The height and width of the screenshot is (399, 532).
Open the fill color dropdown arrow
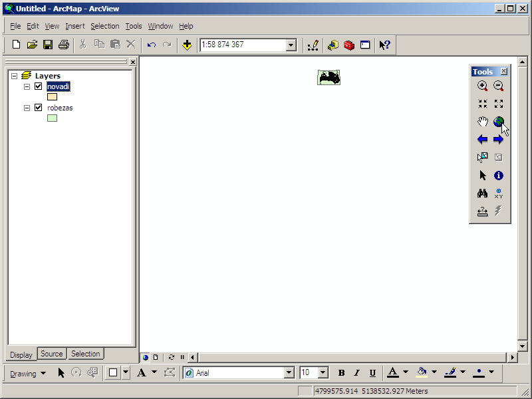coord(434,372)
